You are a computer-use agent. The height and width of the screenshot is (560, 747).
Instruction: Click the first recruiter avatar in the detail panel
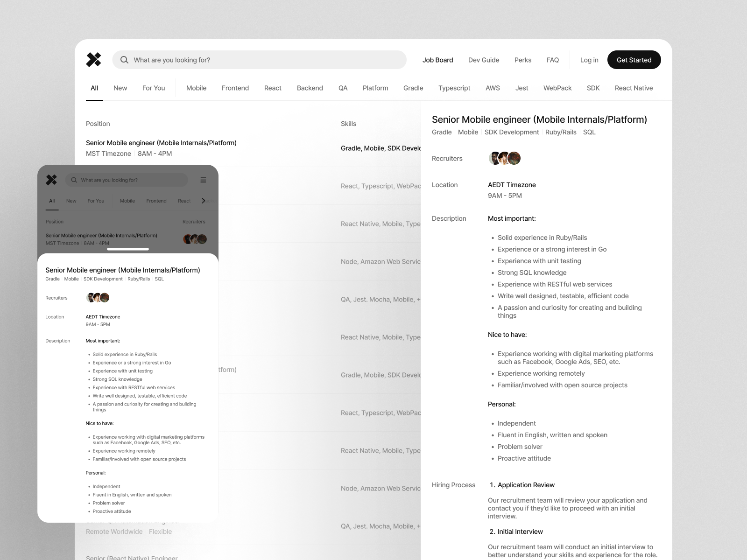tap(494, 158)
